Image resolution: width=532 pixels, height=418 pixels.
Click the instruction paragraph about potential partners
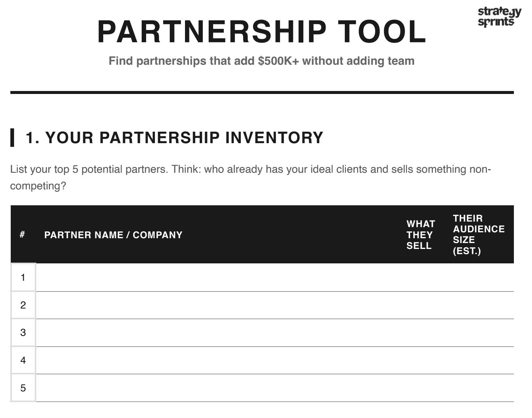click(250, 177)
